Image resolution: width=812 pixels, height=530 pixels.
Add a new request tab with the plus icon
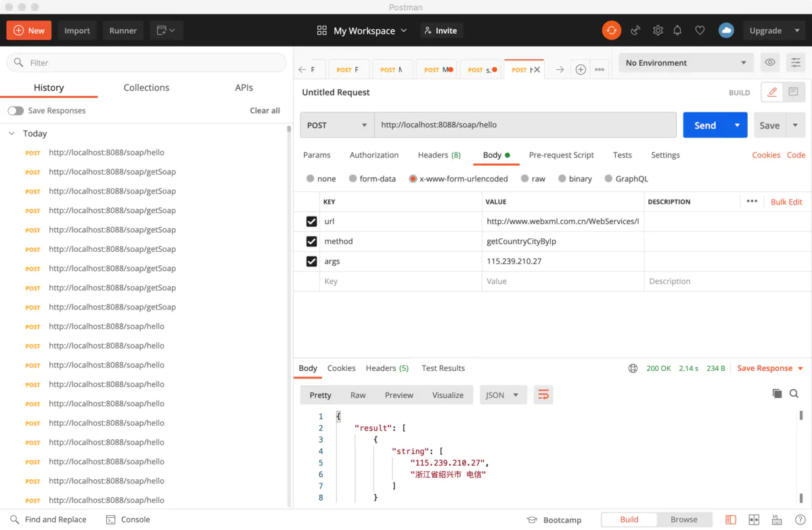[580, 70]
